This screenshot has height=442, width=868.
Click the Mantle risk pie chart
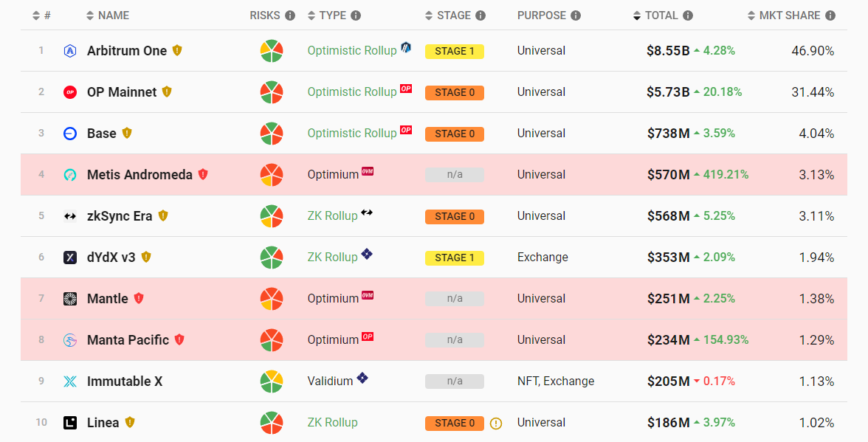click(x=272, y=299)
